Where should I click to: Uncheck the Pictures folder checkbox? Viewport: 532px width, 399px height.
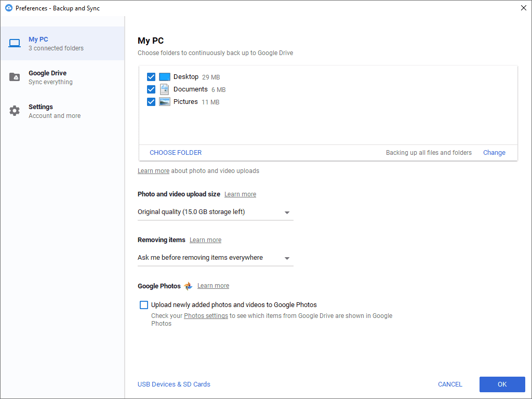(x=151, y=102)
